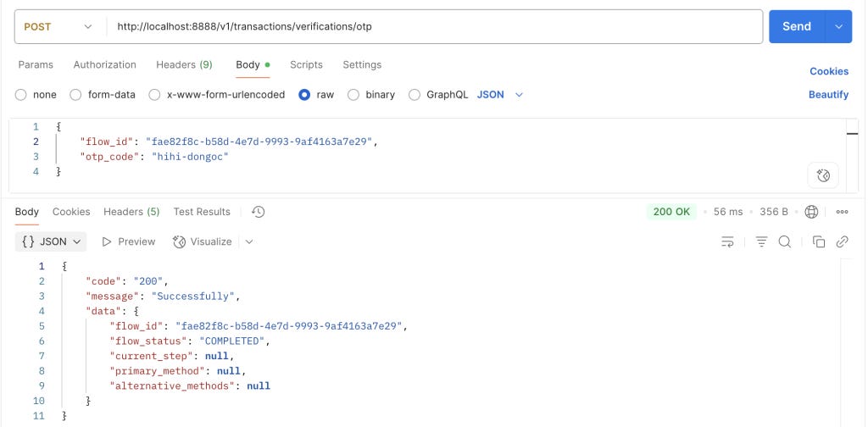
Task: Click the response history icon
Action: pyautogui.click(x=258, y=212)
